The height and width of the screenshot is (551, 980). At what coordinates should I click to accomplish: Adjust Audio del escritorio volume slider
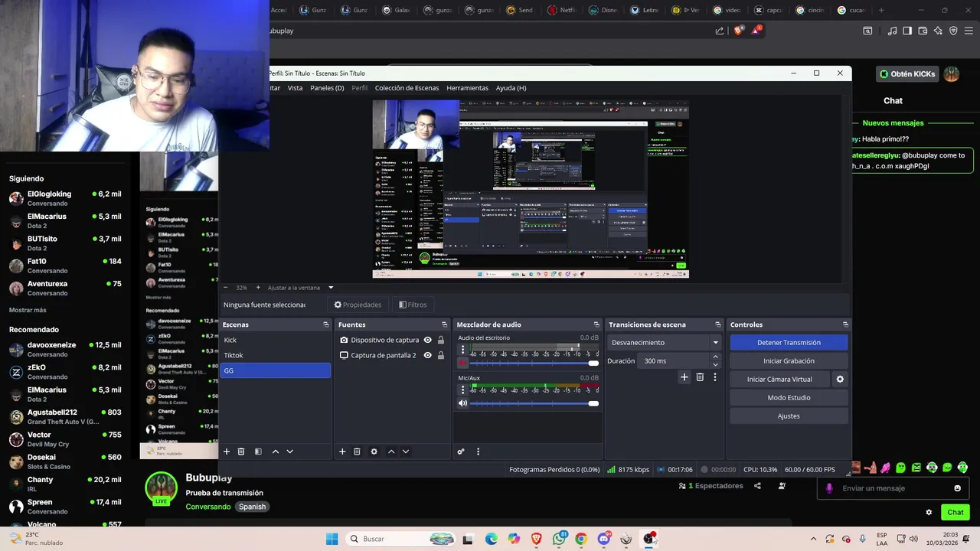534,363
